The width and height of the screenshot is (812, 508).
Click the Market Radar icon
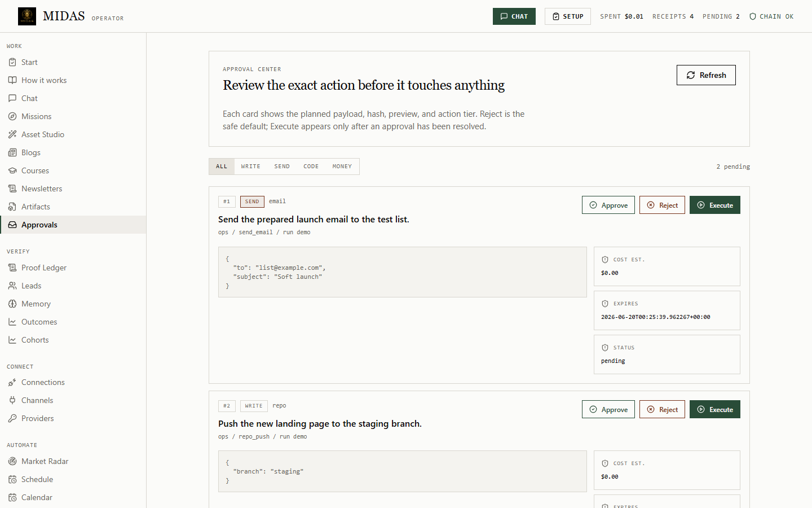[x=12, y=461]
